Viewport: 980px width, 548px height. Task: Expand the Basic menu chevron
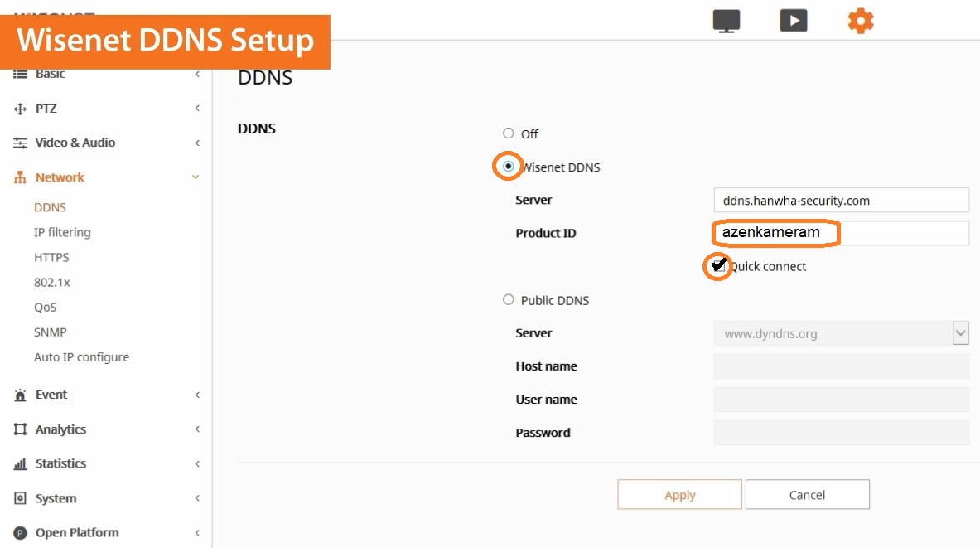(197, 74)
